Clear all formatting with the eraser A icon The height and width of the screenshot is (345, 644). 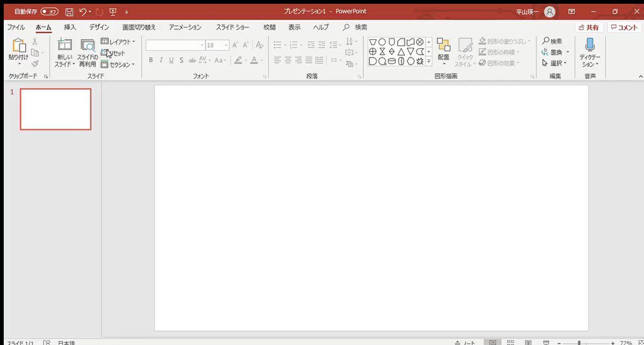pos(260,45)
